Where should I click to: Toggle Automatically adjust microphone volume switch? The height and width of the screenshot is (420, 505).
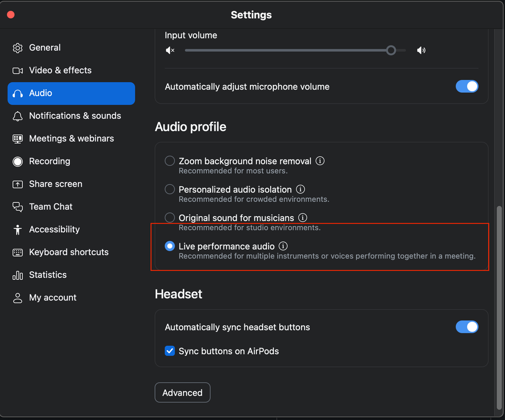click(x=467, y=87)
